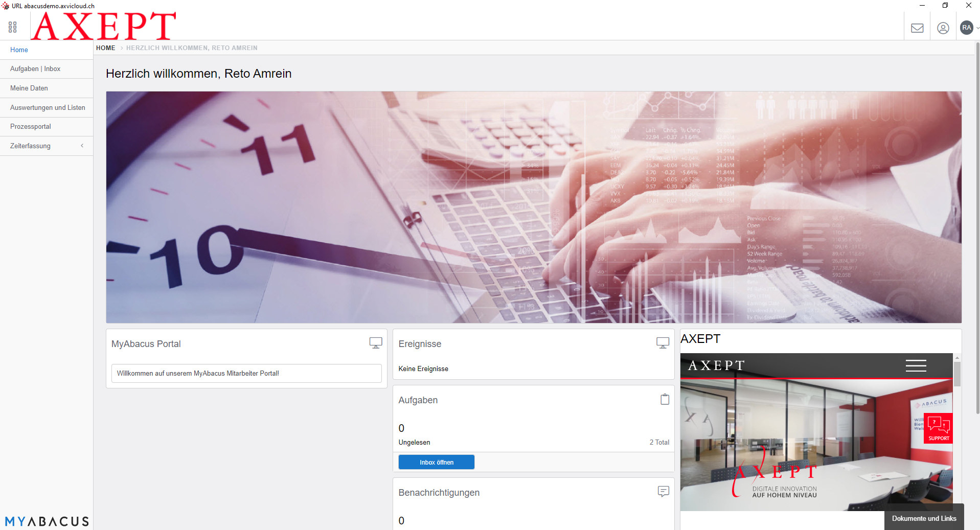Go to Home in the sidebar
The height and width of the screenshot is (530, 980).
tap(47, 50)
